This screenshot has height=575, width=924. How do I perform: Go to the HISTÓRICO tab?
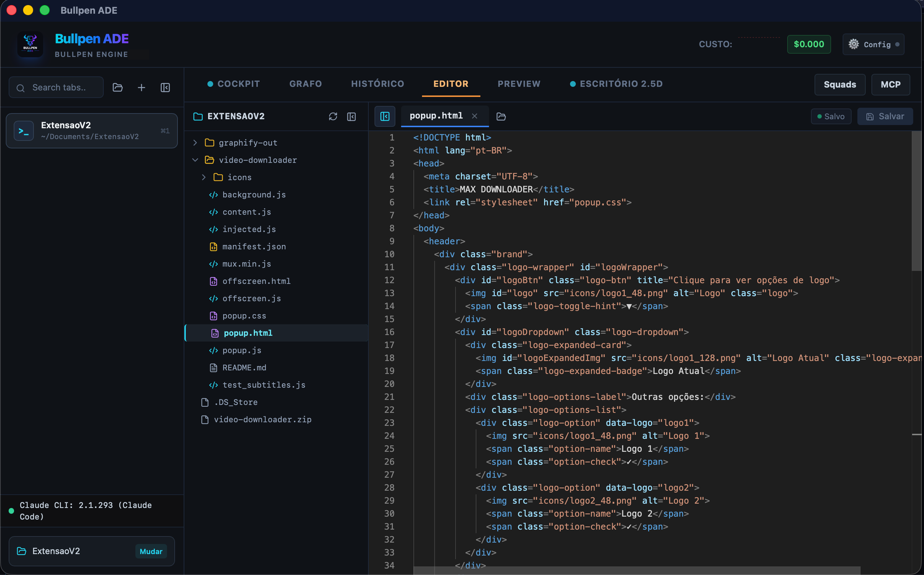click(x=377, y=84)
